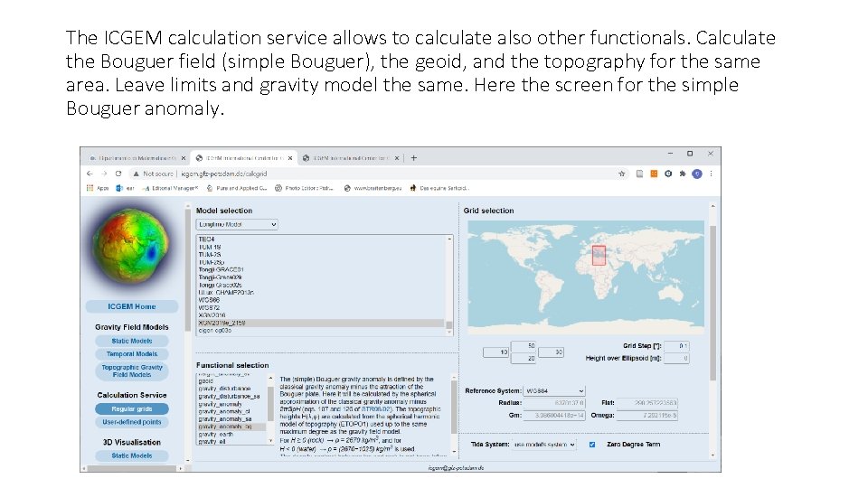
Task: Click the west longitude field showing 10
Action: [496, 352]
